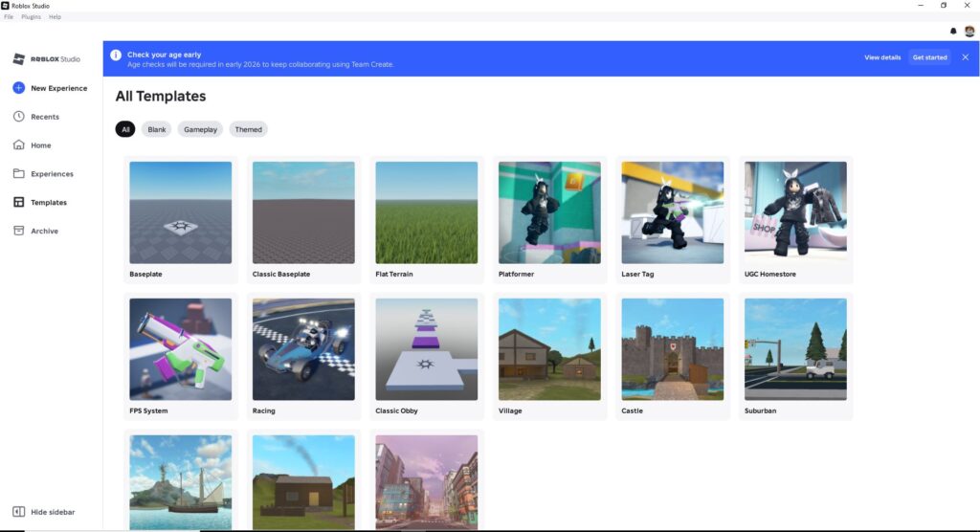Choose the Baseplate template thumbnail
Viewport: 980px width, 532px height.
[x=180, y=212]
